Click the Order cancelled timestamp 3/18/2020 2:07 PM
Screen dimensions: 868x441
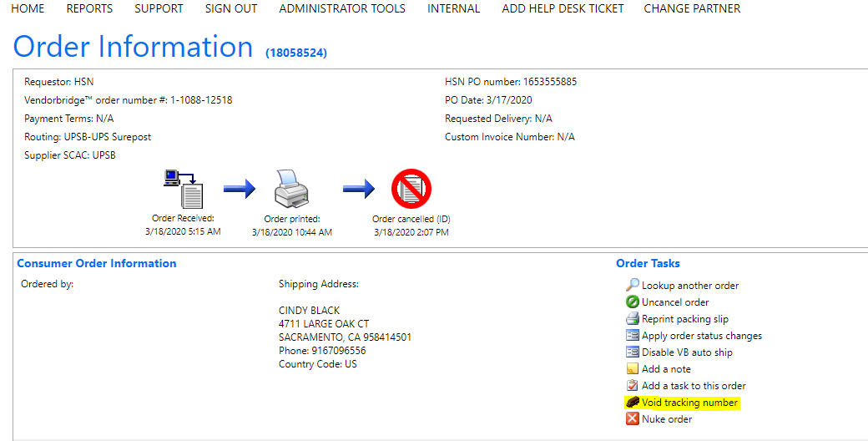pos(411,232)
